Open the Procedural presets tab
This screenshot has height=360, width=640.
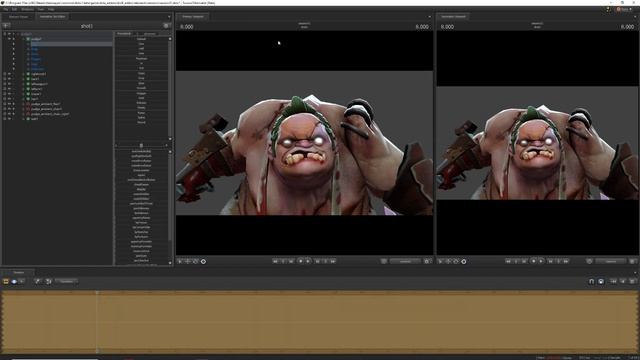click(124, 34)
